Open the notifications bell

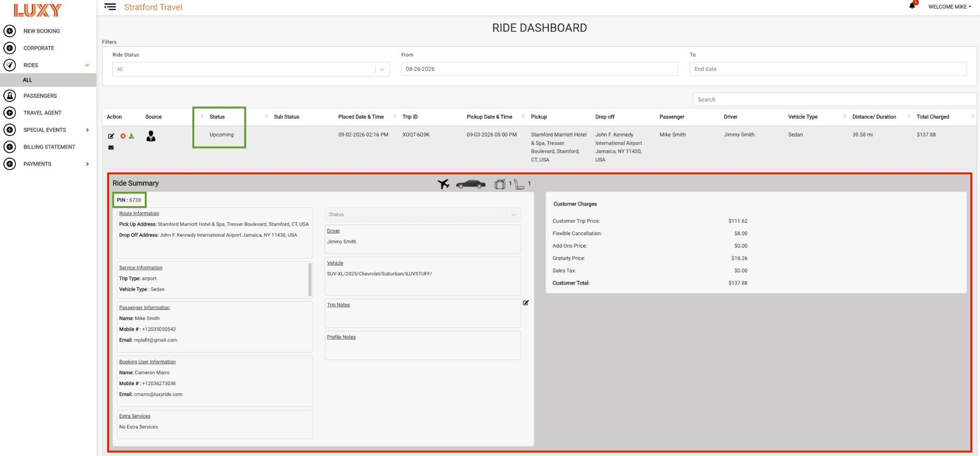(x=912, y=6)
